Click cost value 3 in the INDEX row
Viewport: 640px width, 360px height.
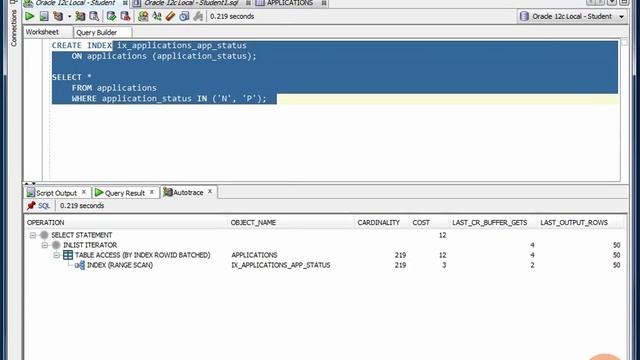click(x=444, y=265)
